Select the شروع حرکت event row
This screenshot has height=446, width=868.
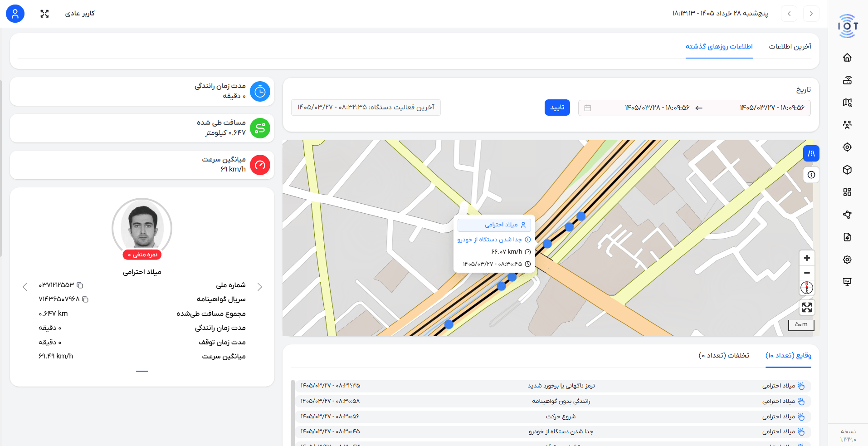(x=553, y=417)
